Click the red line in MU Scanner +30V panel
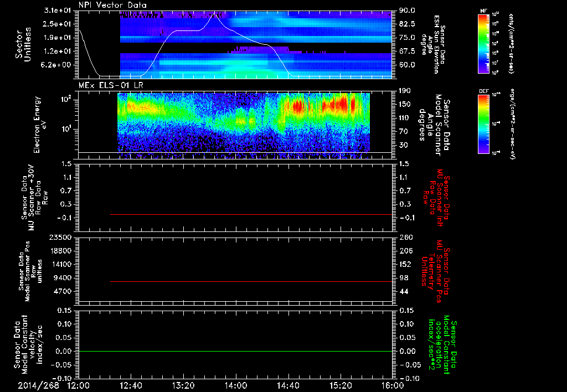The width and height of the screenshot is (567, 392). pyautogui.click(x=251, y=214)
